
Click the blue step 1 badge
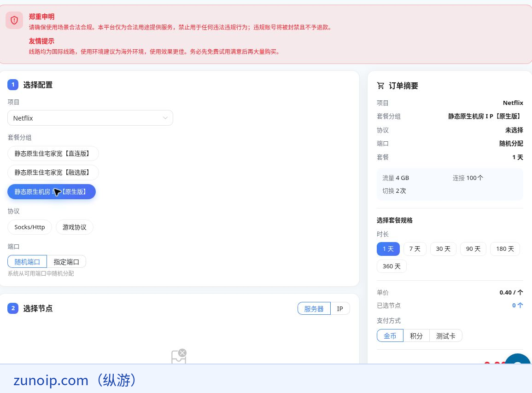[13, 84]
